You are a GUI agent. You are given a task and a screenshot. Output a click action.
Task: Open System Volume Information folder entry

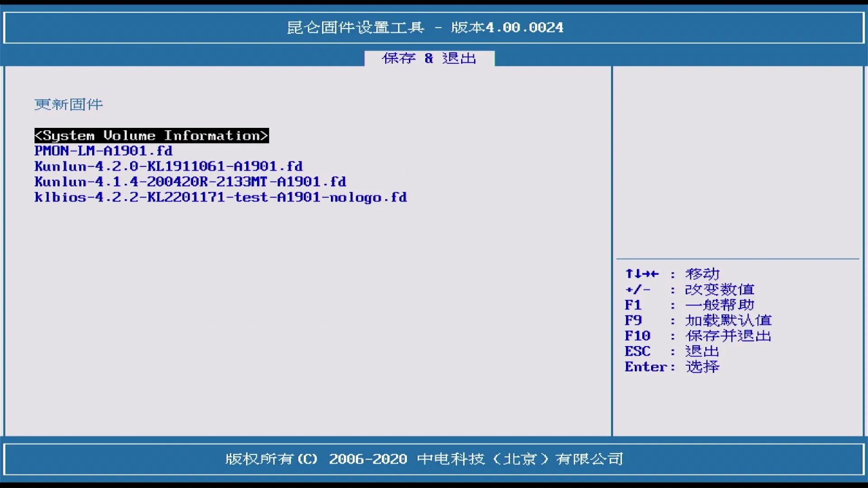[151, 136]
